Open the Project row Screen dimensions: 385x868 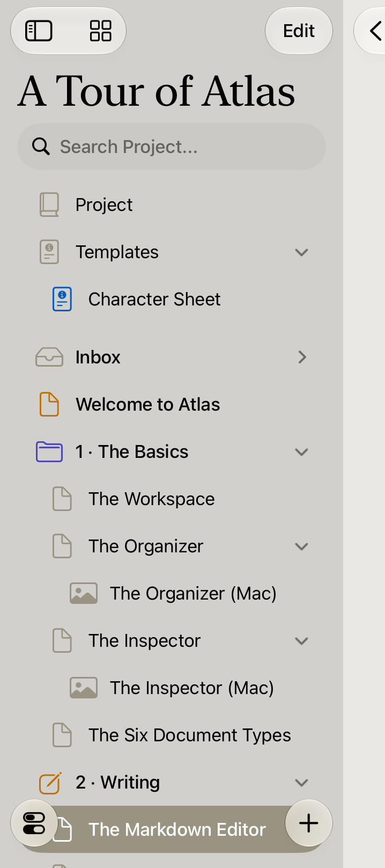tap(172, 205)
